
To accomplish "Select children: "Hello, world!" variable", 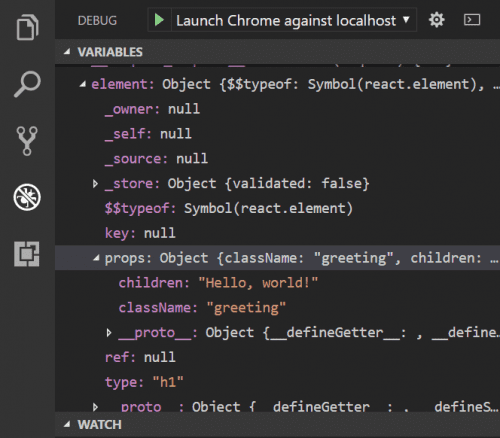I will click(x=277, y=283).
